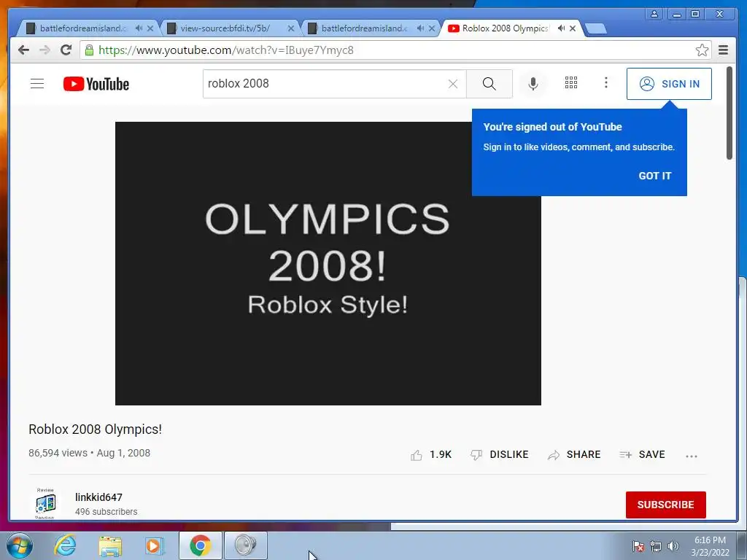Open the speaker app taskbar button
Viewport: 747px width, 560px height.
245,545
